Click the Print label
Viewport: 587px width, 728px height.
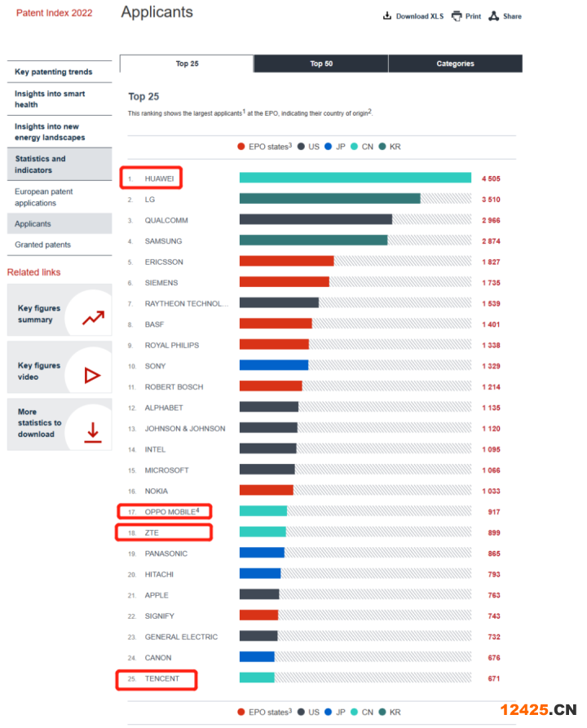pyautogui.click(x=473, y=16)
